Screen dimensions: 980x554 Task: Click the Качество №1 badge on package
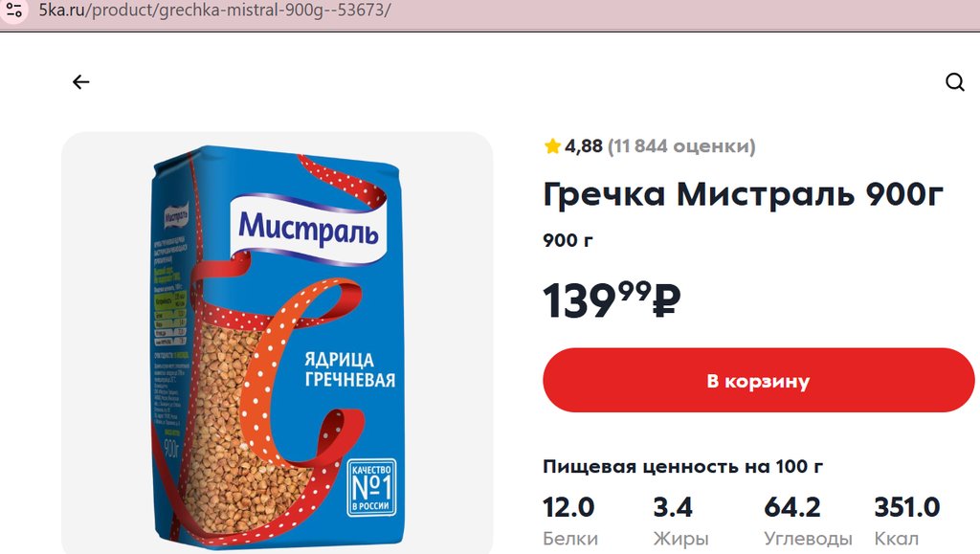tap(371, 488)
